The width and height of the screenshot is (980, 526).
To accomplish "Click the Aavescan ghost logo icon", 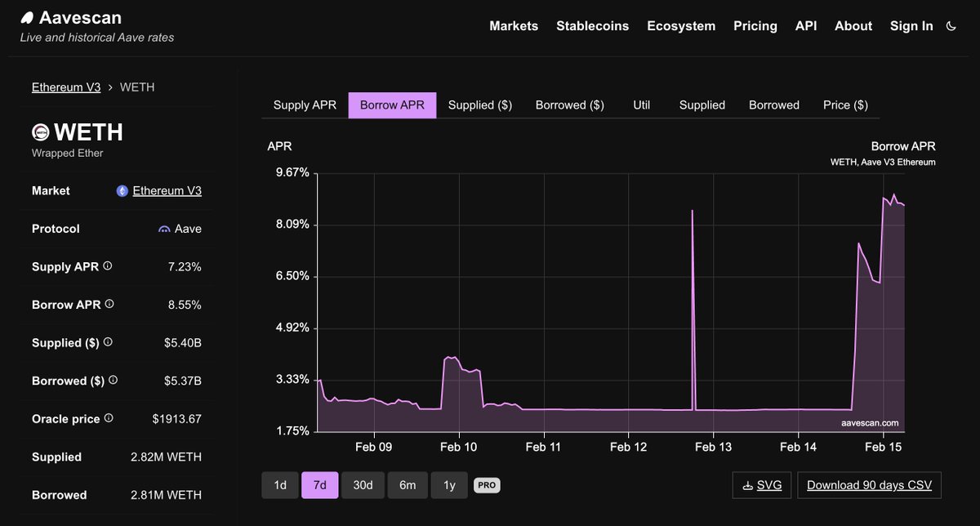I will pos(28,18).
